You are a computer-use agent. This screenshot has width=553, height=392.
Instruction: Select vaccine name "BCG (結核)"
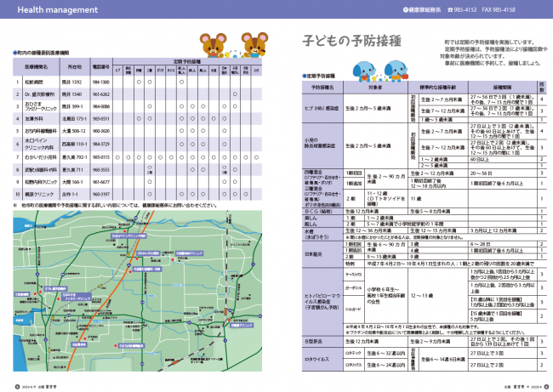click(x=319, y=212)
